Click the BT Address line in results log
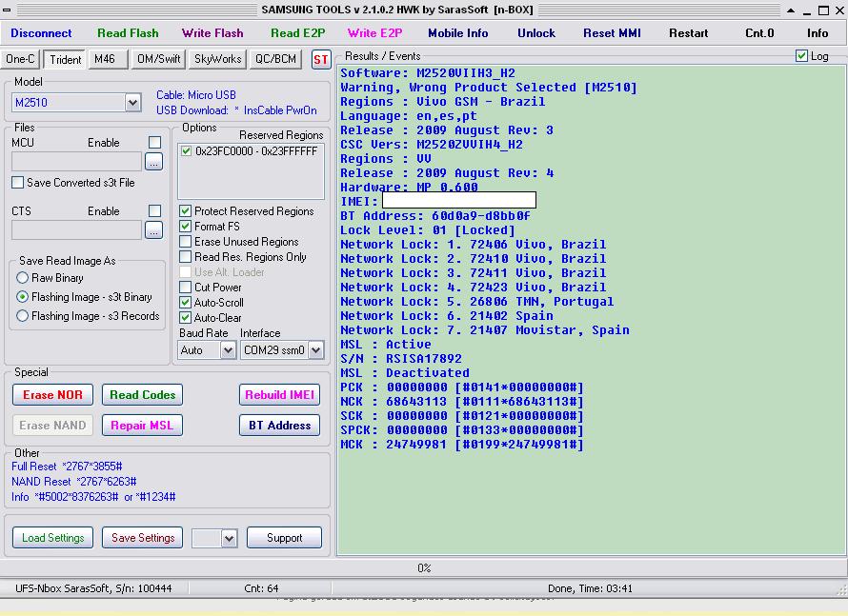 pyautogui.click(x=435, y=215)
